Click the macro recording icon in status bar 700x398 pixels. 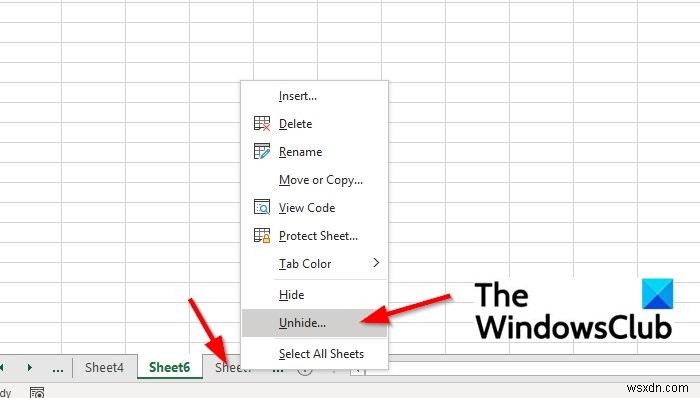click(37, 393)
